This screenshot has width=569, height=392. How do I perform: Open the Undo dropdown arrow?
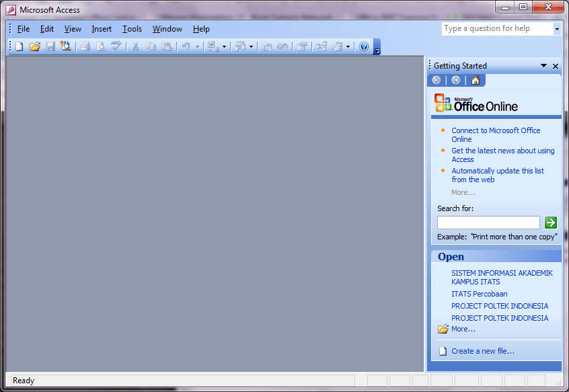click(198, 46)
